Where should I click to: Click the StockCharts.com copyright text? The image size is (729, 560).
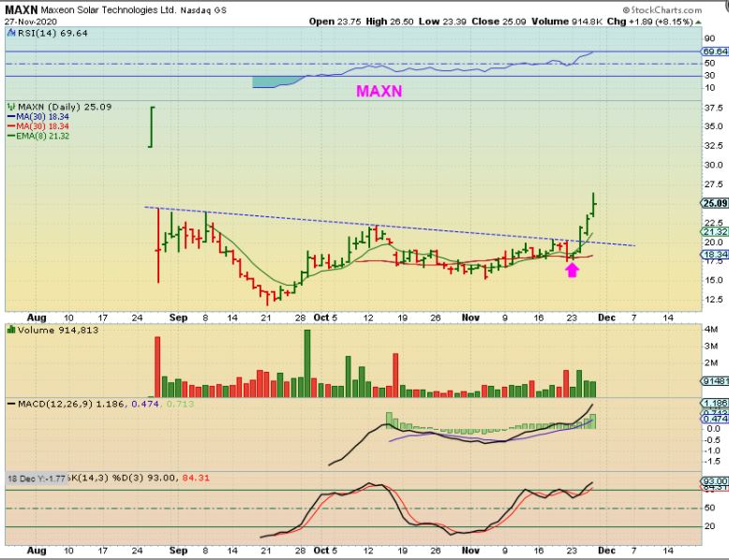point(662,9)
